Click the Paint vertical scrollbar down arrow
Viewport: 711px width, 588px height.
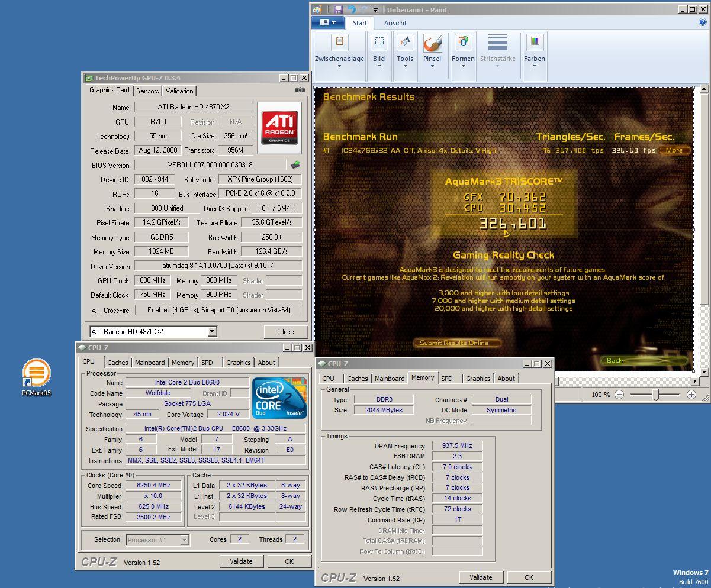[704, 372]
